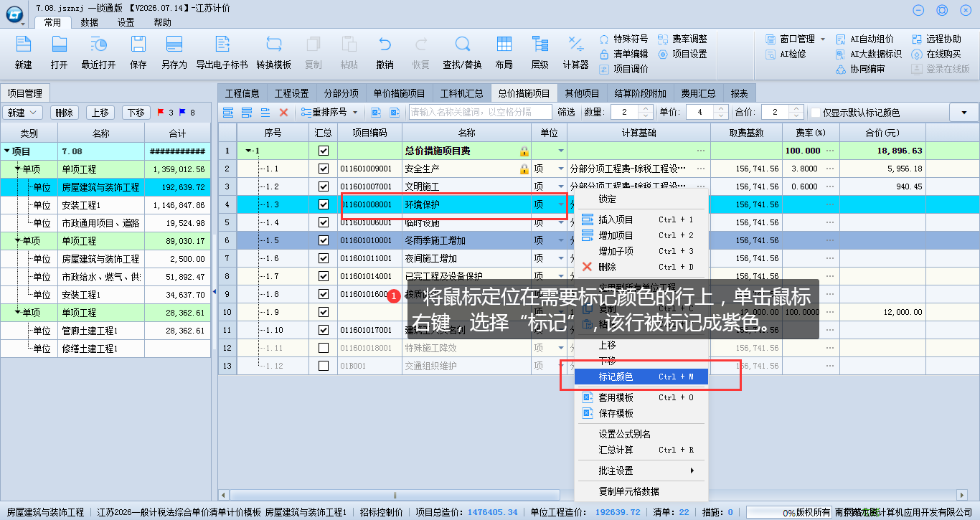
Task: Select 保存模板 in context menu
Action: (x=641, y=413)
